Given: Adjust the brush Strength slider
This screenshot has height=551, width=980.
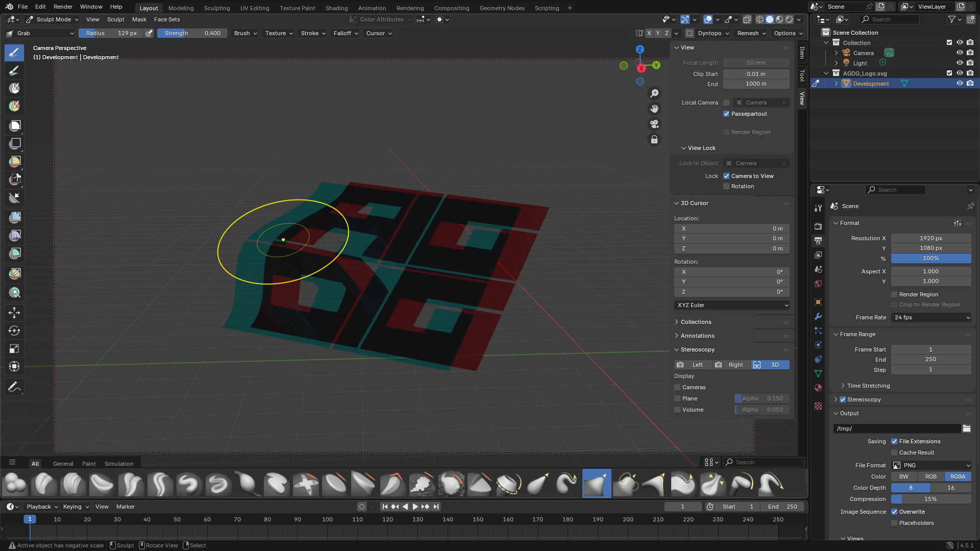Looking at the screenshot, I should pyautogui.click(x=192, y=33).
